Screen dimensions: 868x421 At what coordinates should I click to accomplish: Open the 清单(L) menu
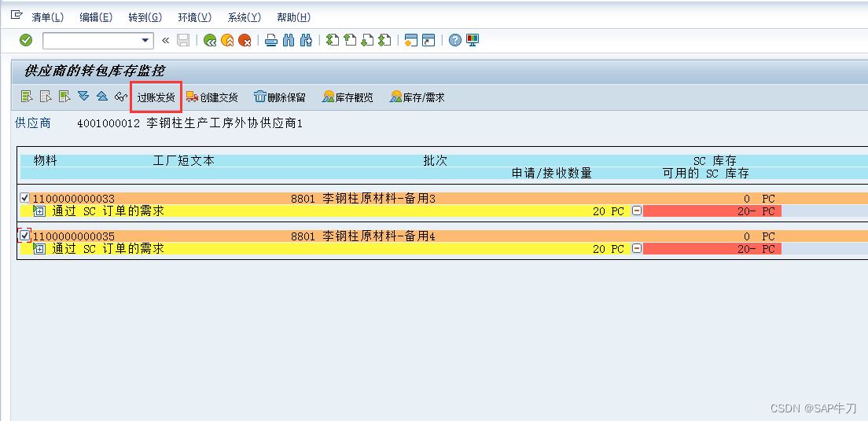48,17
